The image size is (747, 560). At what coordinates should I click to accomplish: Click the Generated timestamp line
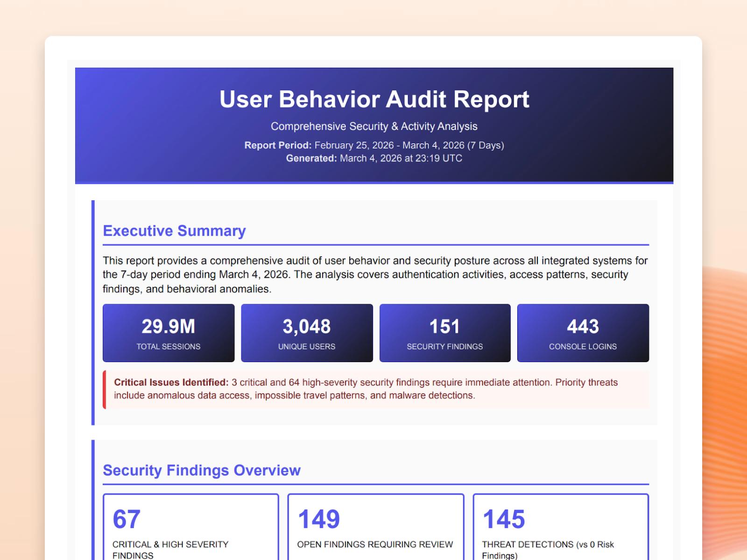point(374,158)
